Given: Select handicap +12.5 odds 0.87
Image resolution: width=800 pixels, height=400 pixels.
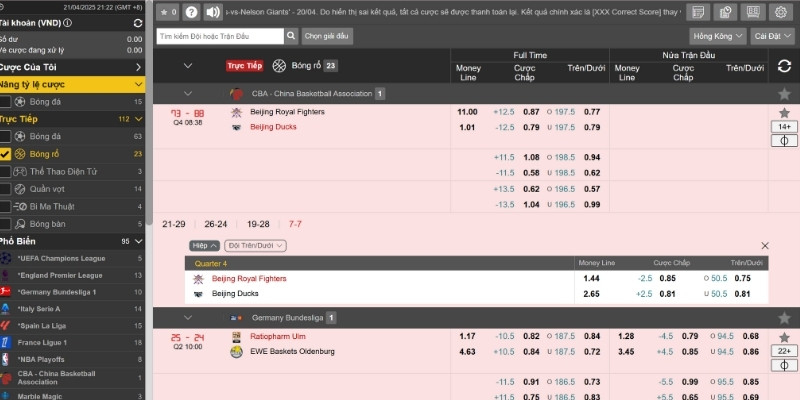Looking at the screenshot, I should click(531, 112).
